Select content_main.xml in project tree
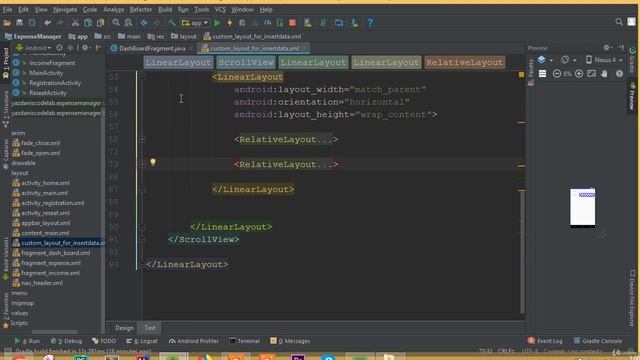 (45, 233)
